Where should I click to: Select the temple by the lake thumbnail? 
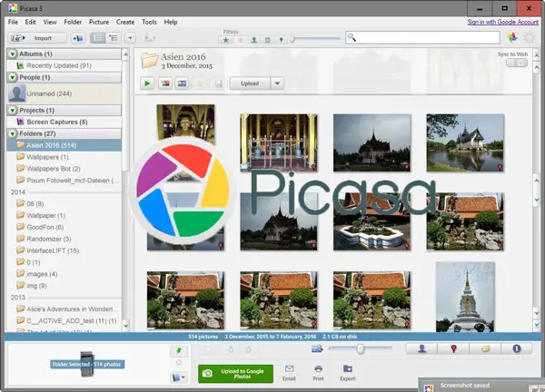click(x=465, y=142)
